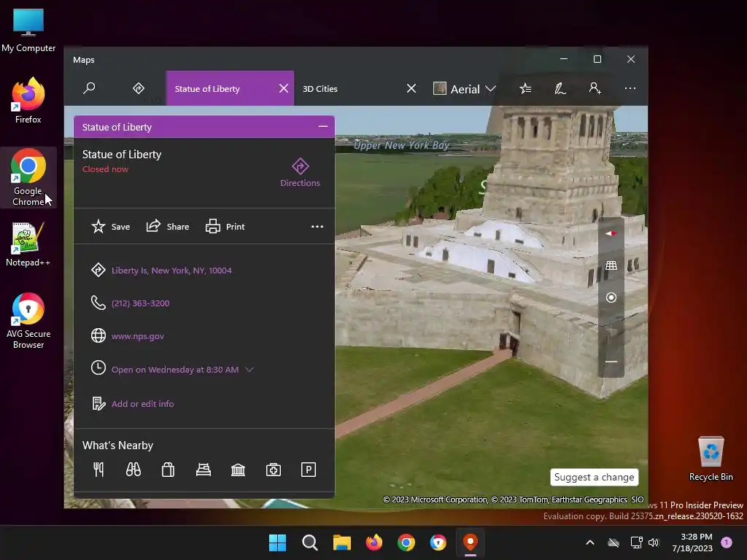Open the sign-in account icon
This screenshot has height=560, width=747.
(x=595, y=88)
